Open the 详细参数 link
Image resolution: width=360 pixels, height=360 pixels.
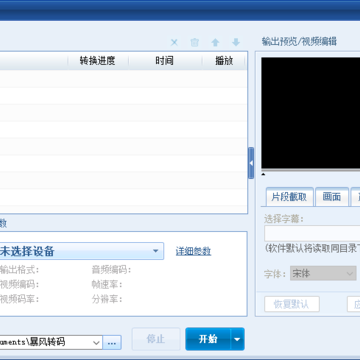[x=193, y=251]
